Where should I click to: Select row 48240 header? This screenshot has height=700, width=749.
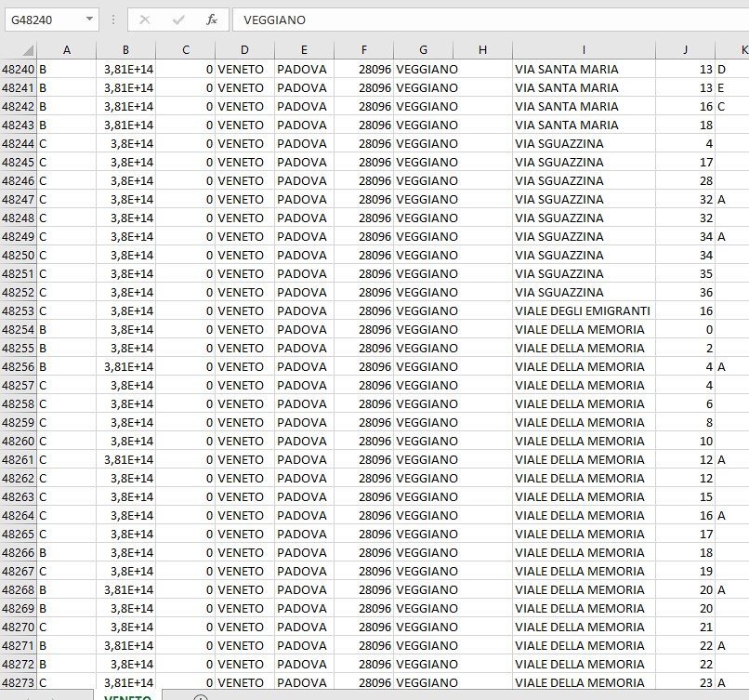click(18, 69)
